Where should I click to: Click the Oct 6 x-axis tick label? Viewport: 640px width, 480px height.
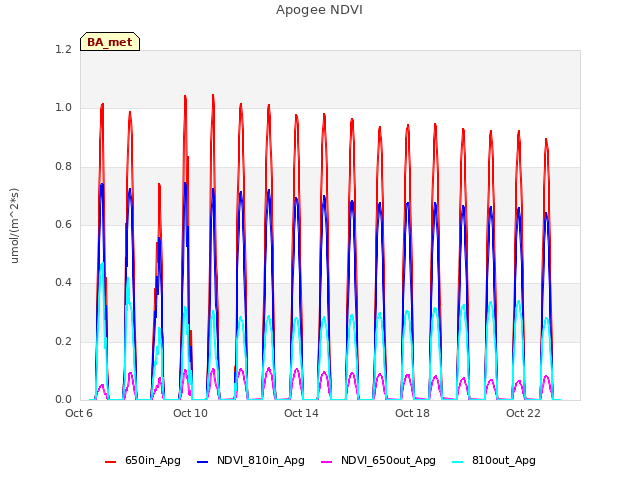coord(79,413)
